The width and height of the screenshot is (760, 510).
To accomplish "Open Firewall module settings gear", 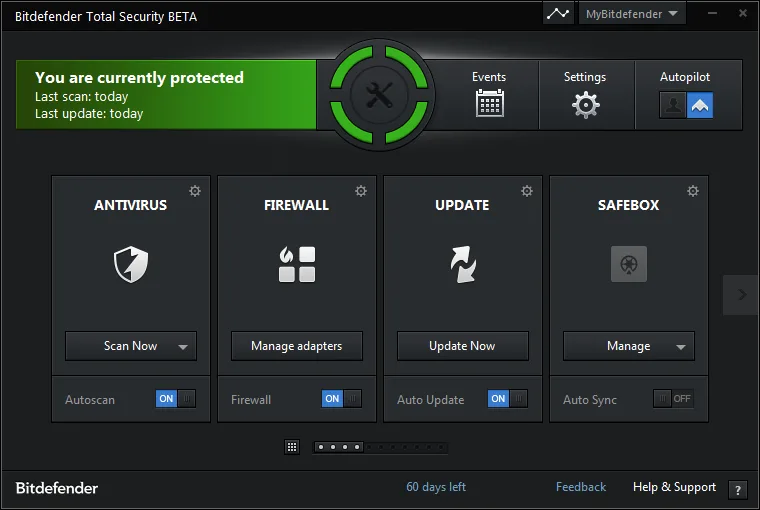I will [x=361, y=191].
